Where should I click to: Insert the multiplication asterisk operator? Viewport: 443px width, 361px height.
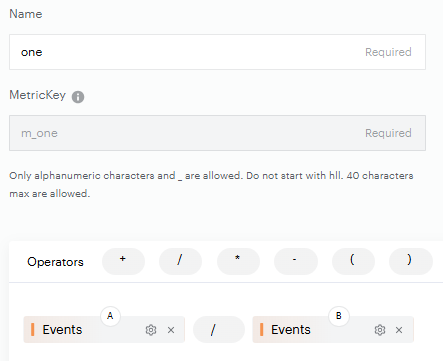238,261
